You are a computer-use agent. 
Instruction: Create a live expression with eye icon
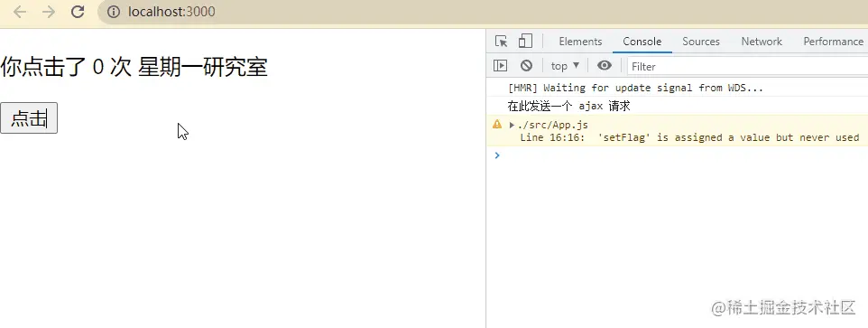(605, 66)
